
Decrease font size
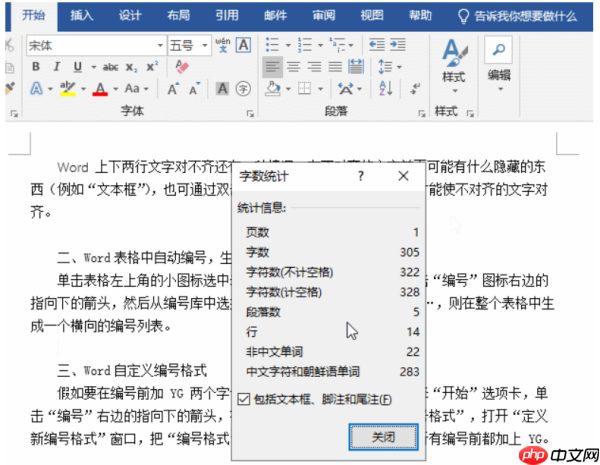click(194, 89)
